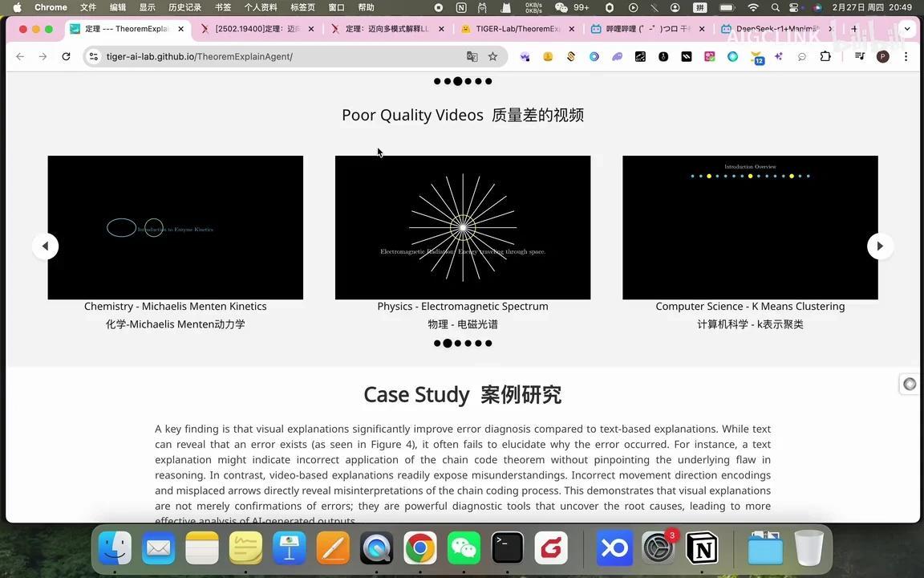The height and width of the screenshot is (578, 924).
Task: Open Chrome's three-dot menu
Action: (906, 56)
